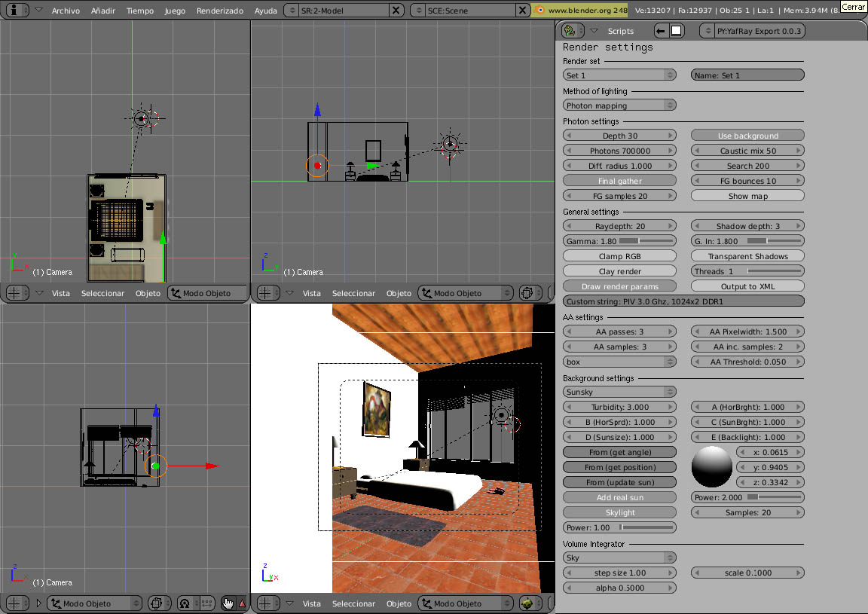
Task: Adjust the Threads 1 slider
Action: 747,271
